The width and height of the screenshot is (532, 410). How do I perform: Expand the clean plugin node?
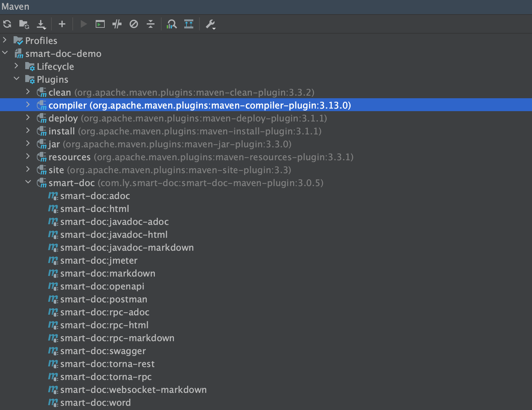[28, 92]
